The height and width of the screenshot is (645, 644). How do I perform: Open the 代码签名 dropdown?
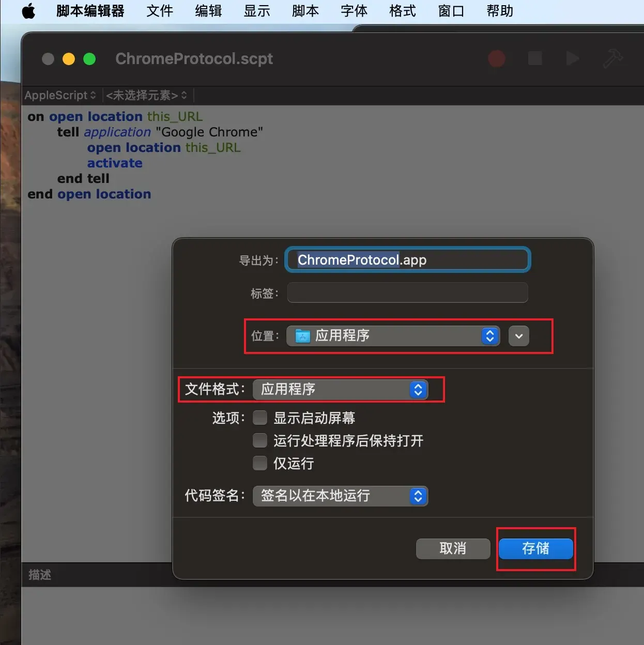click(341, 496)
